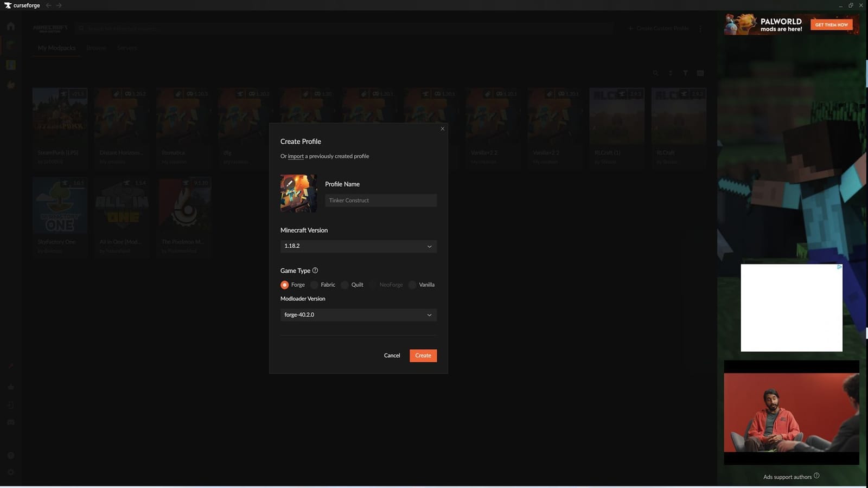868x488 pixels.
Task: Select the Fabric game type radio button
Action: (315, 285)
